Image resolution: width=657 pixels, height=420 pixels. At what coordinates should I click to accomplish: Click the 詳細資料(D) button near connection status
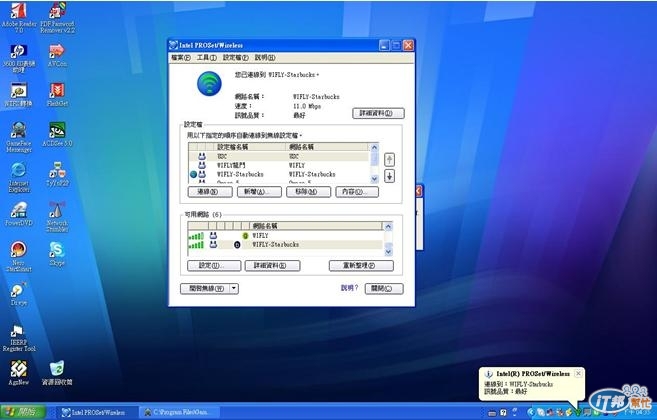pos(378,113)
